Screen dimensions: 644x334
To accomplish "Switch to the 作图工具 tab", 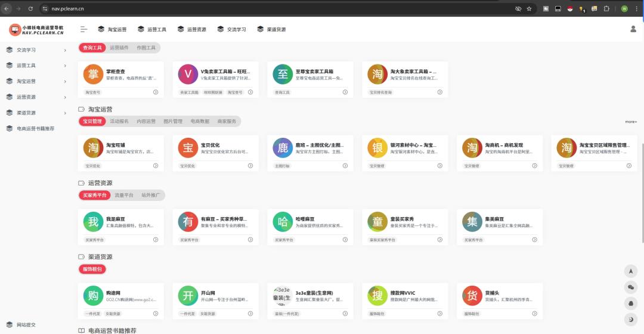I will pyautogui.click(x=146, y=48).
